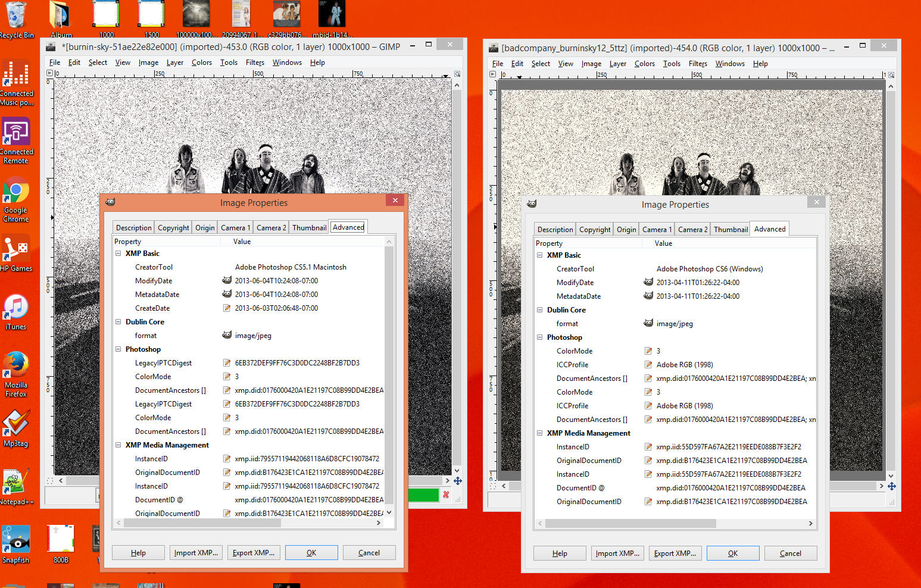Click red cancel icon in burnin-sky status bar
The height and width of the screenshot is (588, 921).
point(446,495)
